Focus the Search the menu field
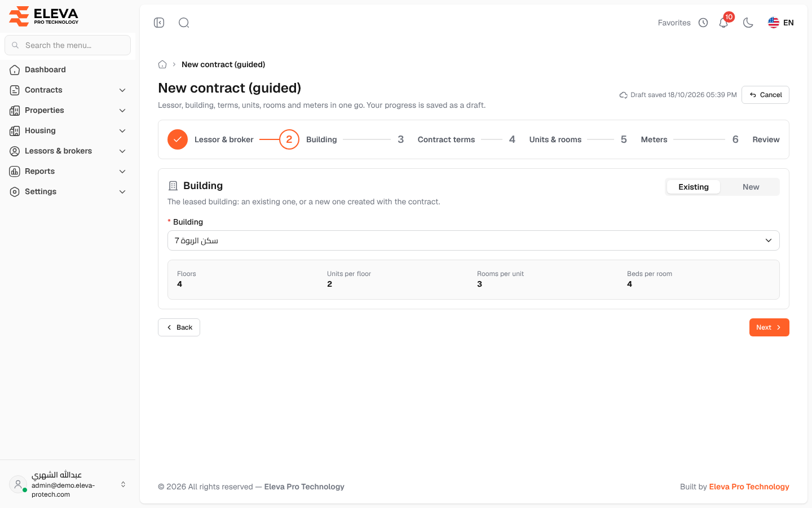This screenshot has width=812, height=508. (x=68, y=45)
